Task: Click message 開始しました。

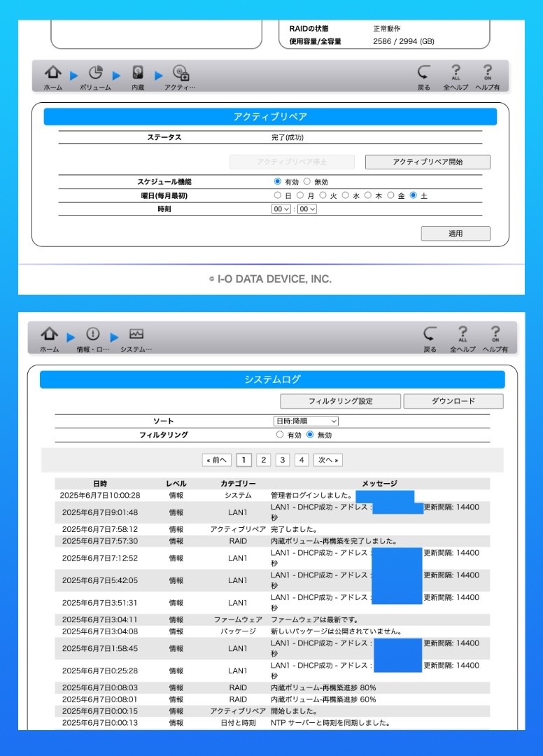Action: (x=294, y=711)
